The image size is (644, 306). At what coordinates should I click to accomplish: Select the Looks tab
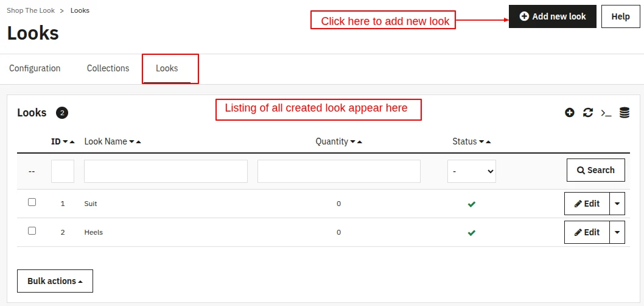click(x=167, y=68)
